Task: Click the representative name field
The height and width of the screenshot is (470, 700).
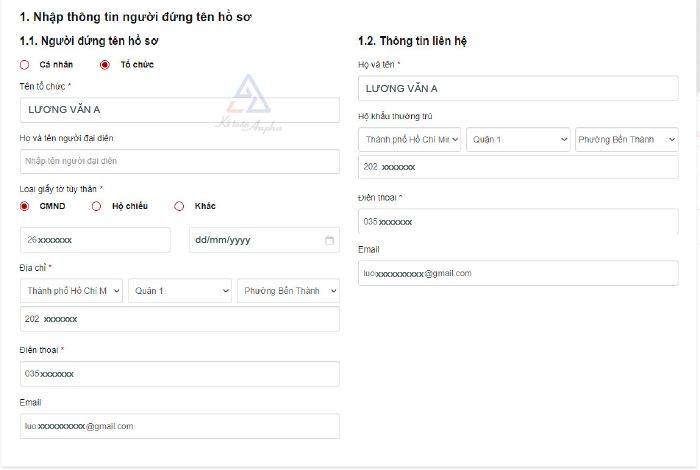Action: point(179,162)
